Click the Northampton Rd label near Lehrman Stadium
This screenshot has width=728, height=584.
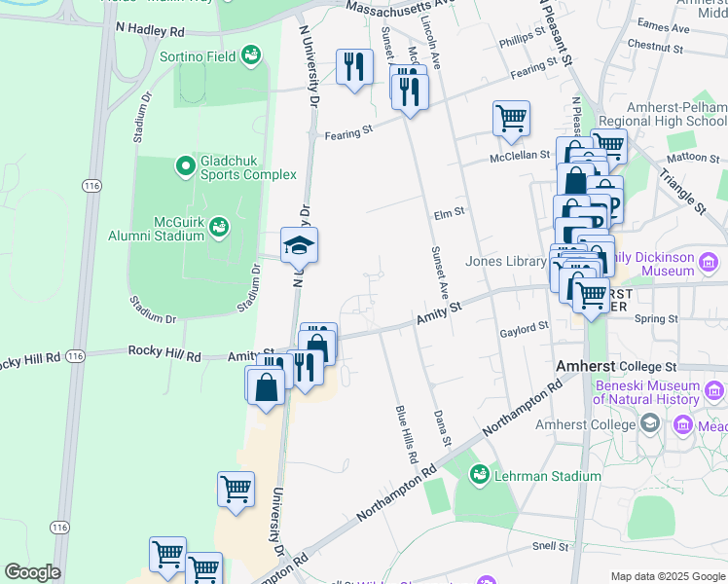523,408
